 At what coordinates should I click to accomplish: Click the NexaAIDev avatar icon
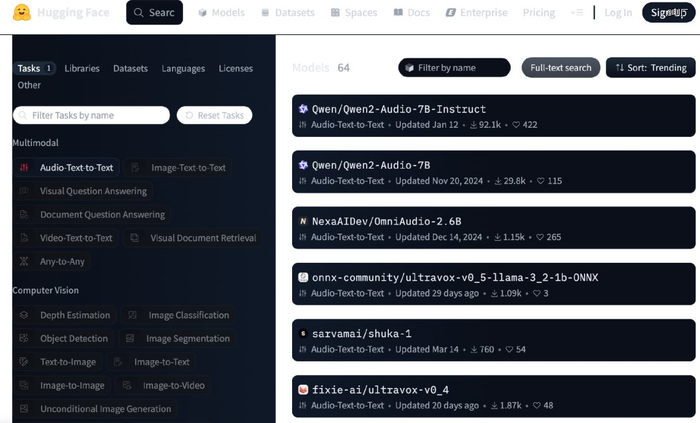303,221
